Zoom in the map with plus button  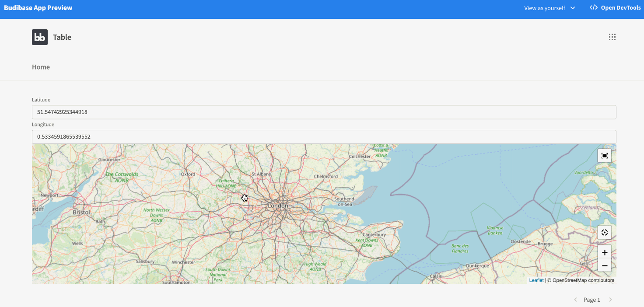605,252
